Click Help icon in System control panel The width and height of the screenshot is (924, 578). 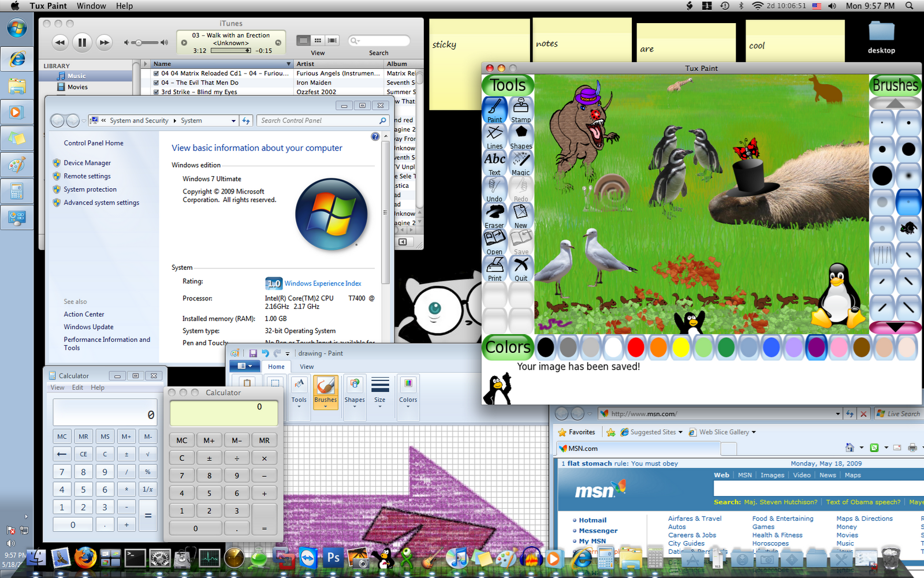click(x=375, y=136)
